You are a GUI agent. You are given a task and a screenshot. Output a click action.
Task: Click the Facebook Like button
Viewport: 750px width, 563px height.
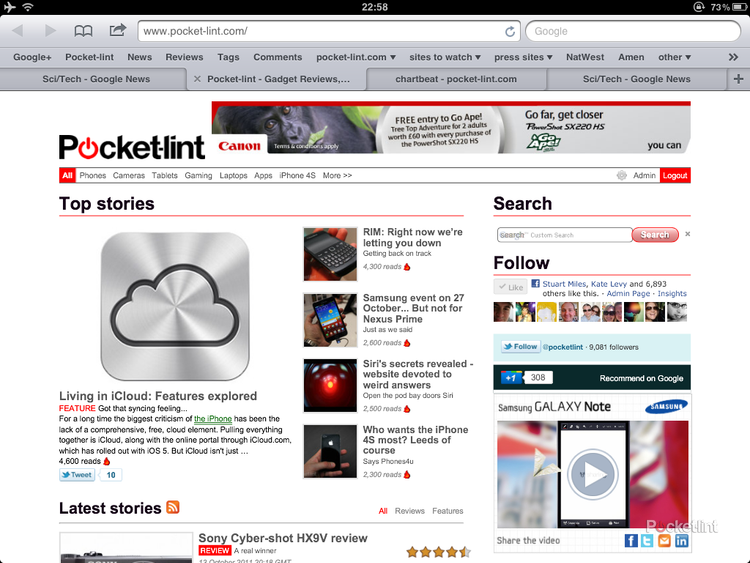(510, 287)
